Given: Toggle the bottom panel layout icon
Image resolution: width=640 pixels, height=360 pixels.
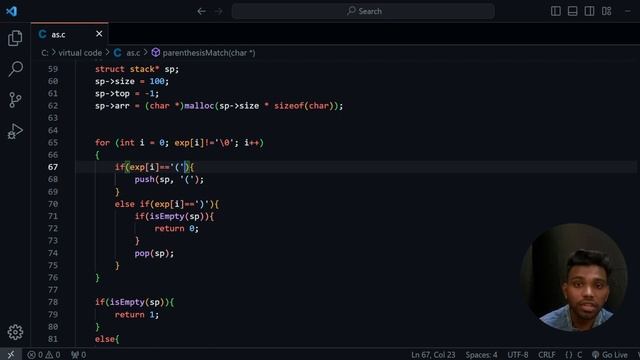Looking at the screenshot, I should click(573, 11).
